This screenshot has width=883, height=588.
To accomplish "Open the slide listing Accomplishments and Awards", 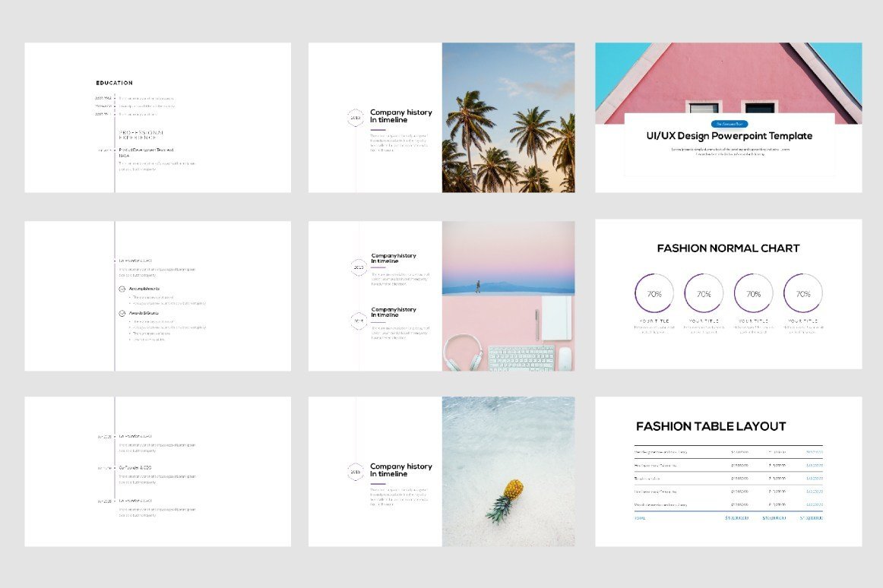I will (x=158, y=296).
